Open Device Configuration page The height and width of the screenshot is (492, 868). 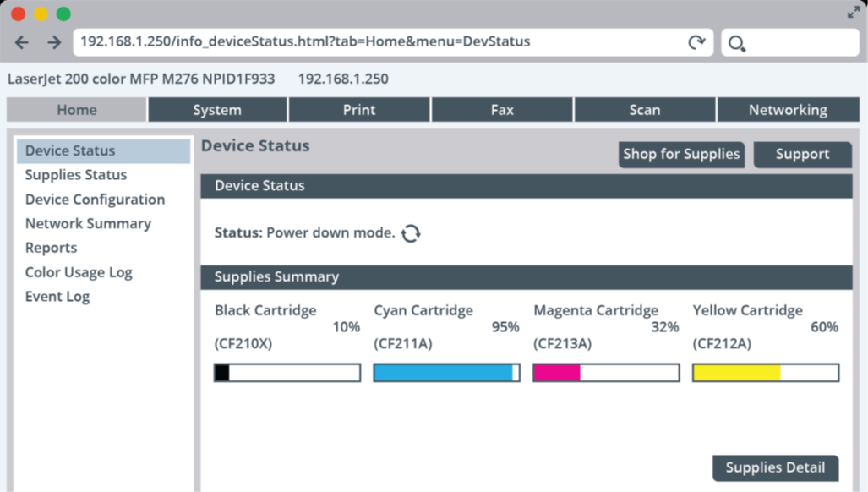tap(95, 200)
